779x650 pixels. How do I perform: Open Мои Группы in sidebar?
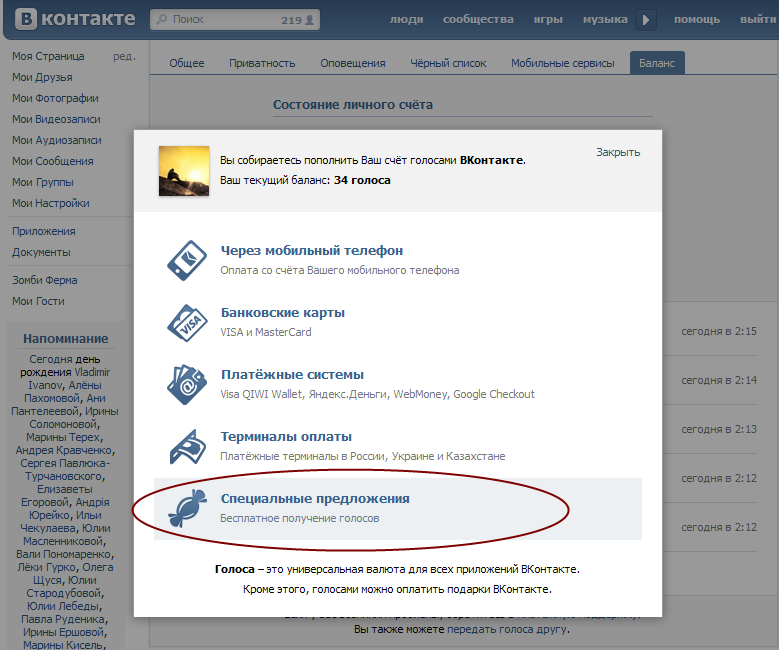pos(43,182)
